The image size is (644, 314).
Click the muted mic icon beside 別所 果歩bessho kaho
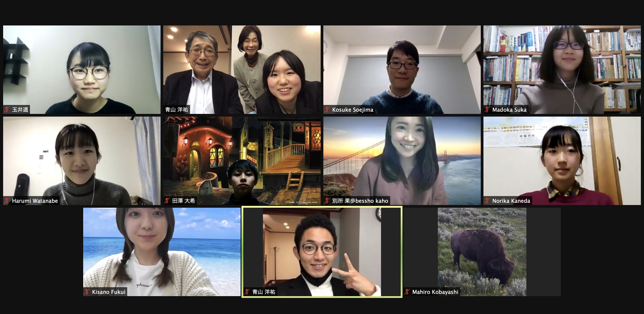327,201
